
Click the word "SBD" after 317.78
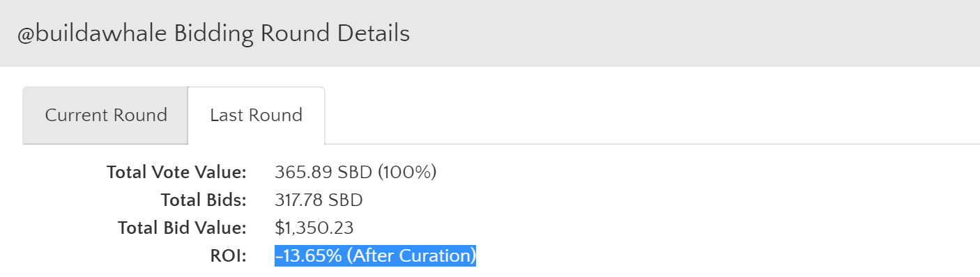click(346, 200)
